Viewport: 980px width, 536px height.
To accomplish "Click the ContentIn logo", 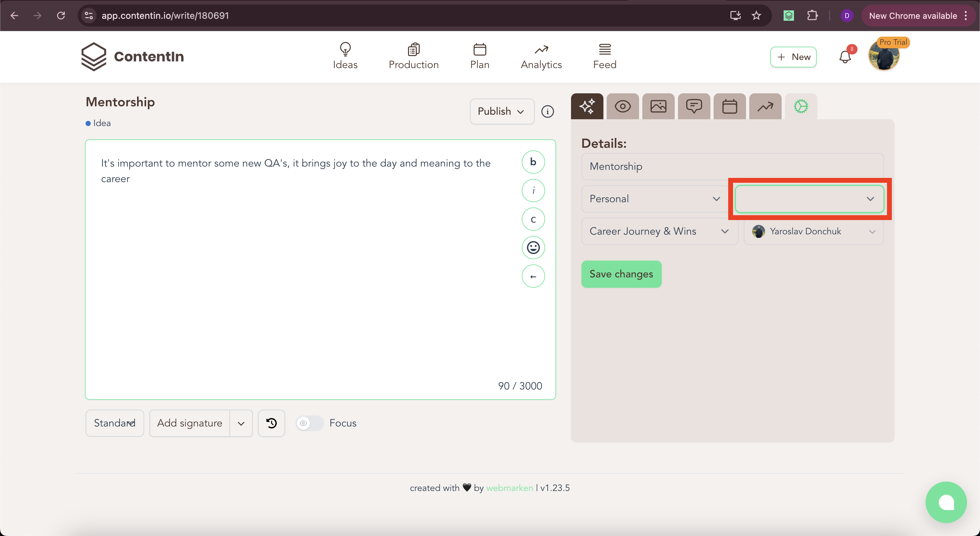I will tap(133, 57).
